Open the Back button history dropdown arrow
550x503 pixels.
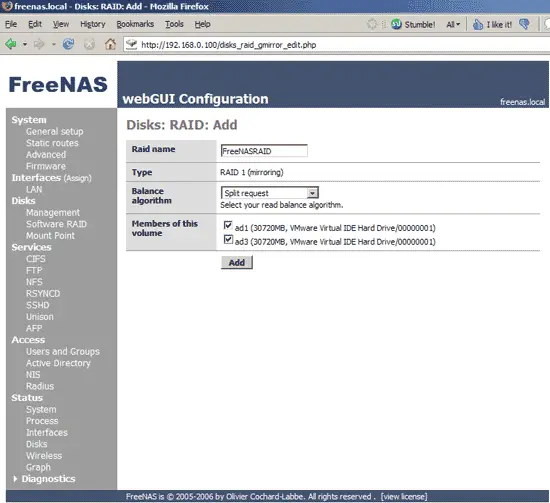pos(25,45)
